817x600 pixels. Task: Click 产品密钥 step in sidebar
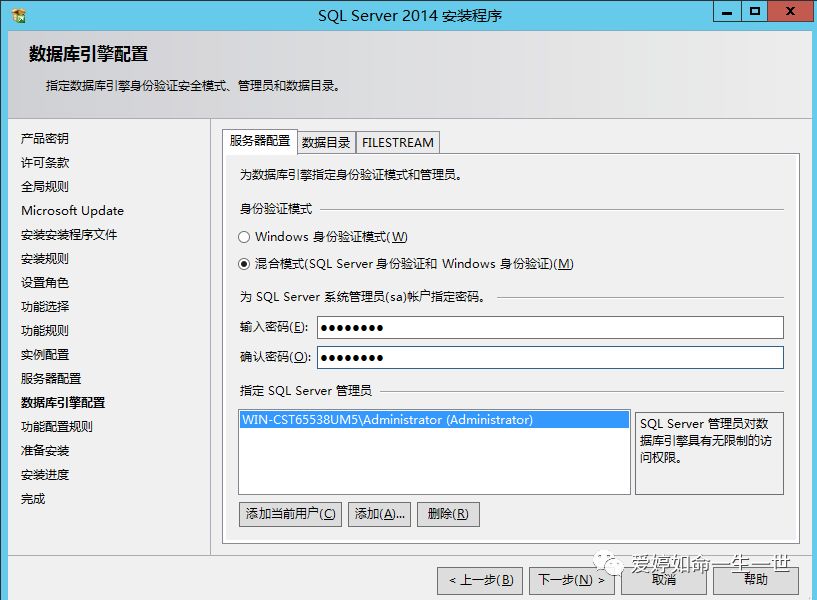tap(45, 139)
